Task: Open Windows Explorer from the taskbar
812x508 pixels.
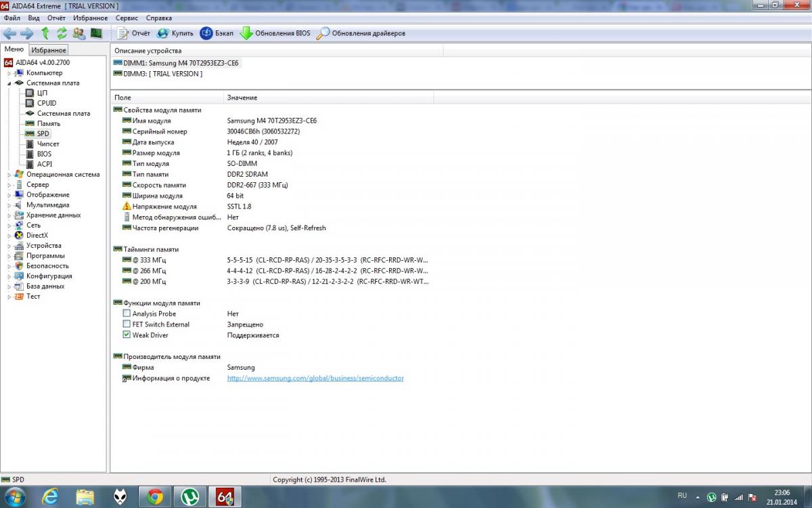Action: 85,497
